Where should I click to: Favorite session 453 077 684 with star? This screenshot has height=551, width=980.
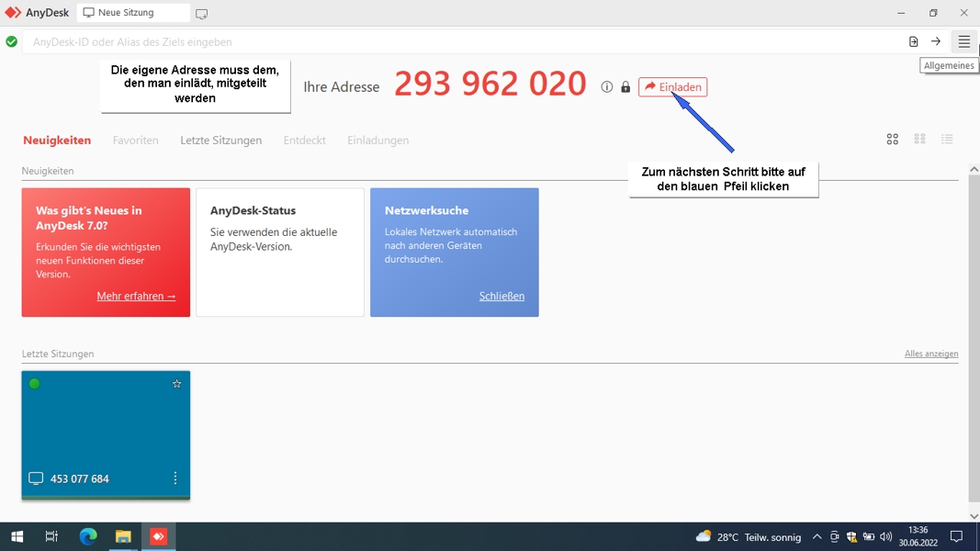click(x=177, y=384)
